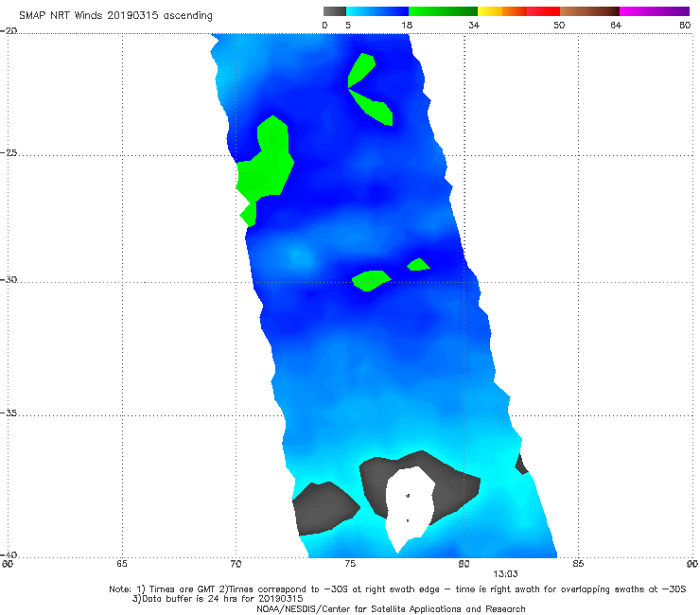Image resolution: width=700 pixels, height=615 pixels.
Task: Click the 'NOAA/NESDIS/Center for Satellite Applications and Research' credit
Action: 391,608
